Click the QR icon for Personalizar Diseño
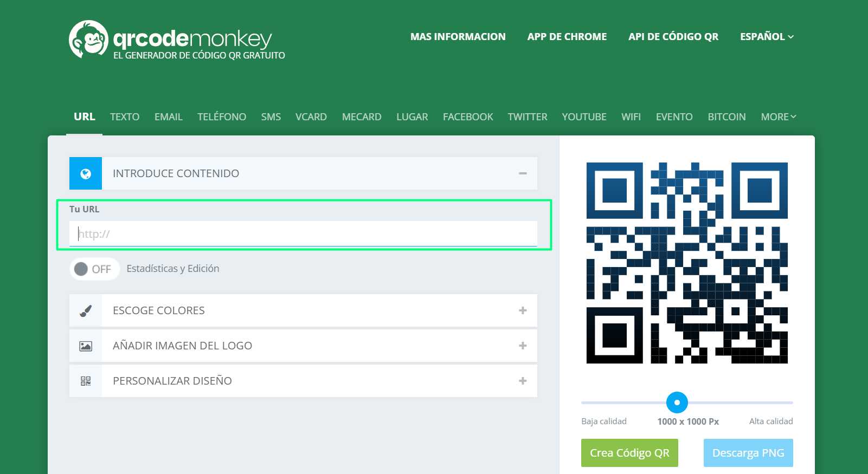Image resolution: width=868 pixels, height=474 pixels. (x=86, y=381)
